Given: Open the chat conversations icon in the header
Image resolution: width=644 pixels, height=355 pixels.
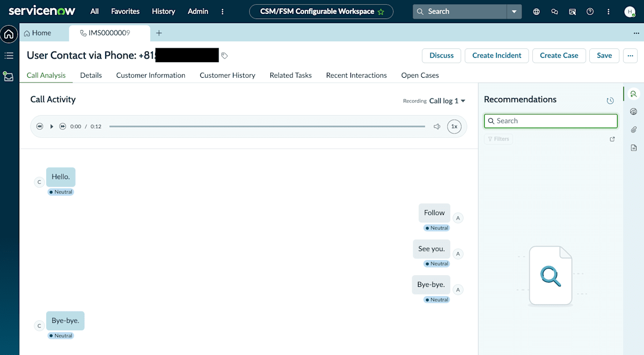Looking at the screenshot, I should [554, 11].
